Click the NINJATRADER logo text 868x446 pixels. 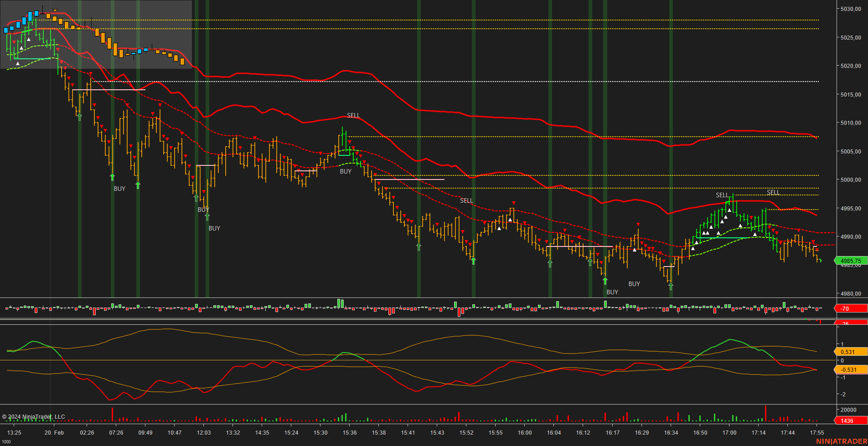pyautogui.click(x=842, y=441)
